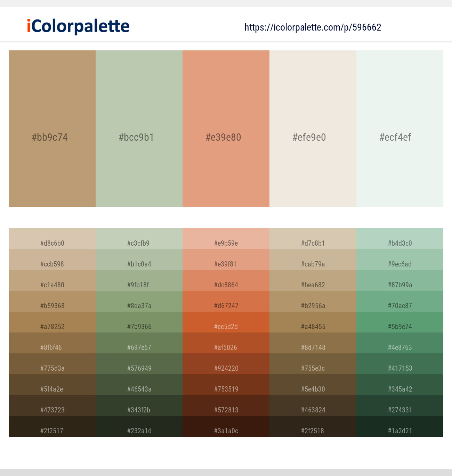
Task: Select the #cc5d2d orange shade
Action: (x=226, y=322)
